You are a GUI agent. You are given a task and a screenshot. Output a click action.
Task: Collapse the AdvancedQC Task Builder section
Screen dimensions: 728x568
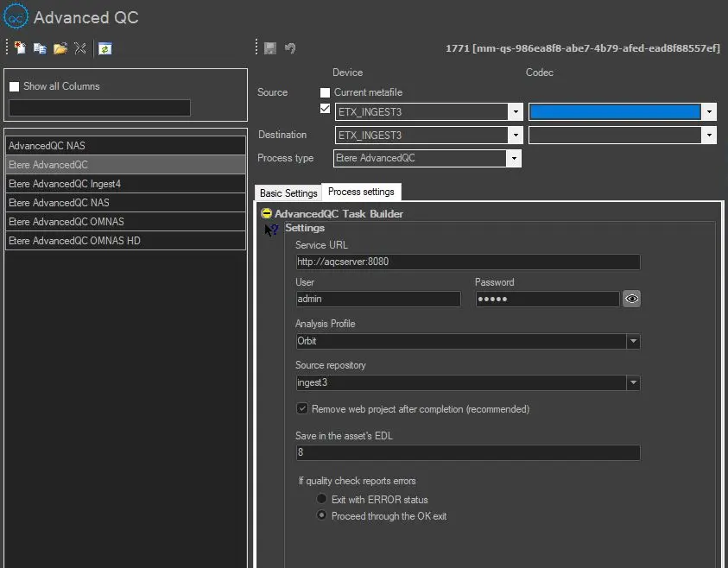pyautogui.click(x=268, y=213)
